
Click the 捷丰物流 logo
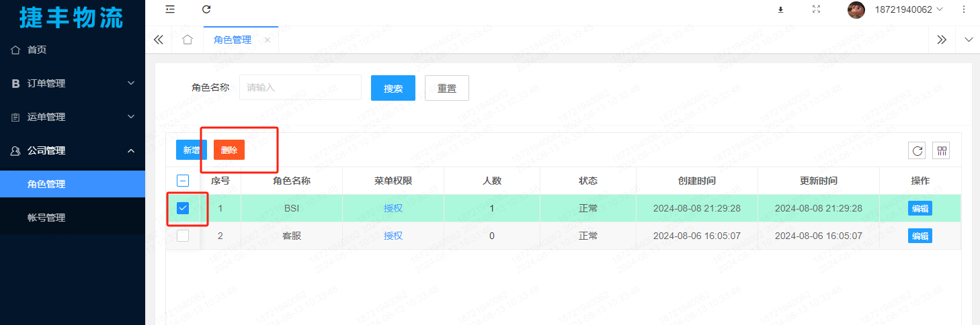tap(72, 16)
